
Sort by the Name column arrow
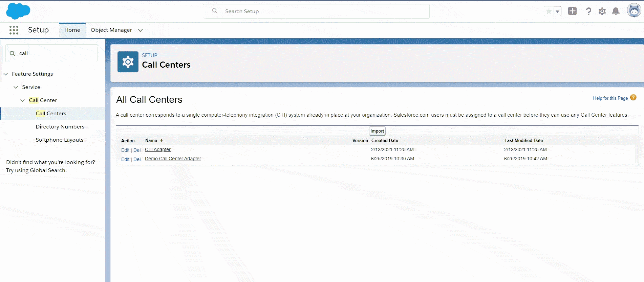162,140
